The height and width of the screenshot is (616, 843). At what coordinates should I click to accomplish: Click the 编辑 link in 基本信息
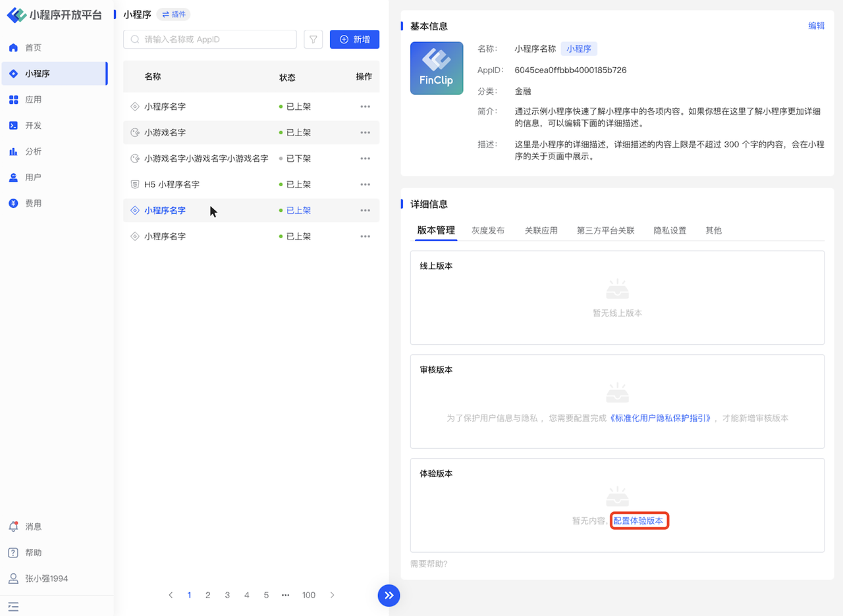point(816,26)
